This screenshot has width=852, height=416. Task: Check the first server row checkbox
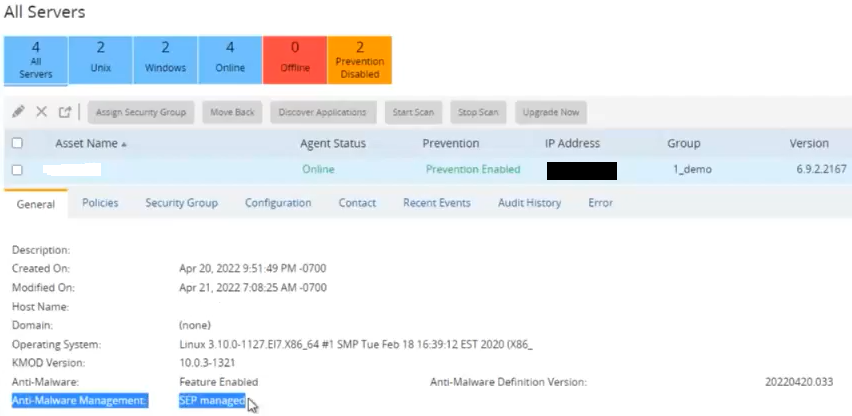point(16,170)
